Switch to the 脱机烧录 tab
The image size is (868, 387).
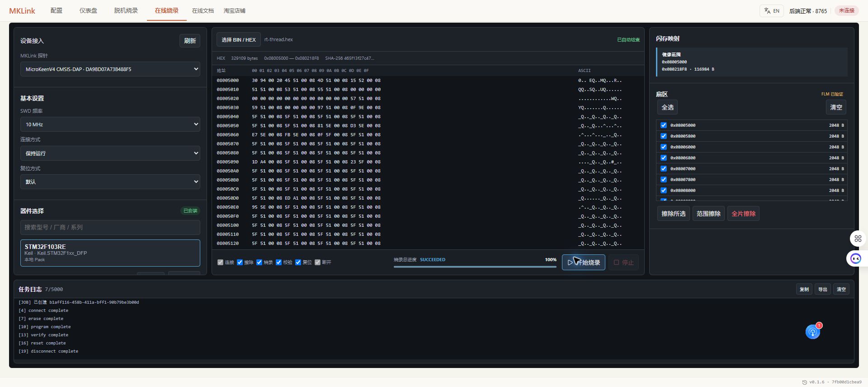[126, 11]
